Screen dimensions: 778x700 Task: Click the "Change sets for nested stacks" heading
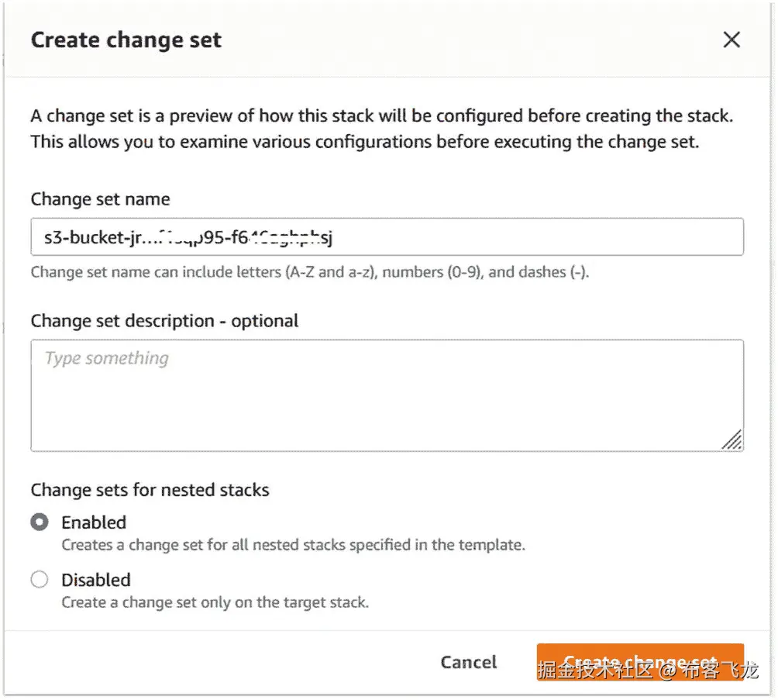pyautogui.click(x=150, y=490)
